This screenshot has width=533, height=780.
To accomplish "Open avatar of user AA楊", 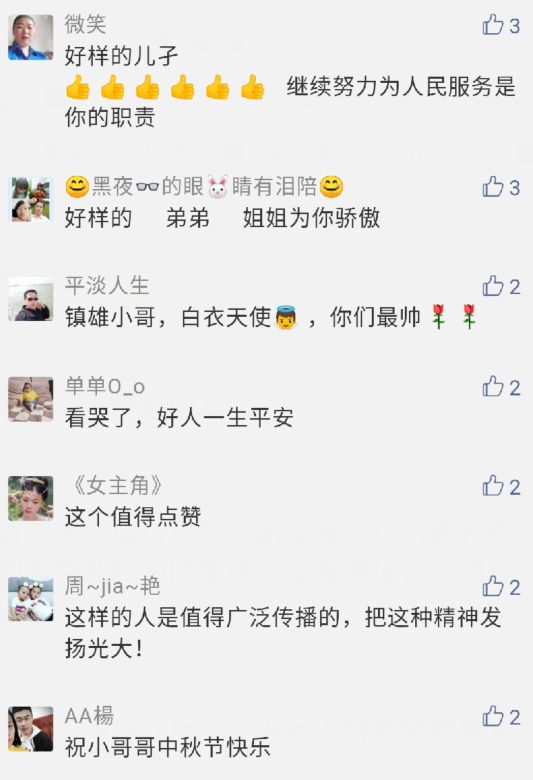I will (31, 729).
